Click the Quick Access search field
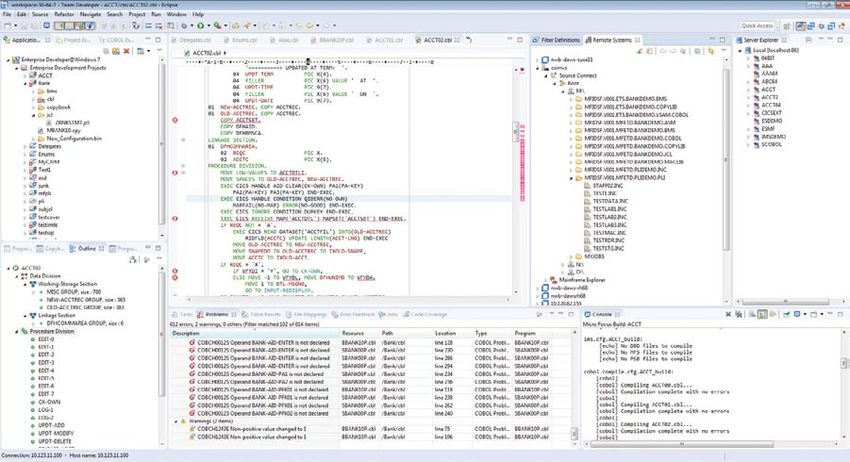 [x=757, y=25]
